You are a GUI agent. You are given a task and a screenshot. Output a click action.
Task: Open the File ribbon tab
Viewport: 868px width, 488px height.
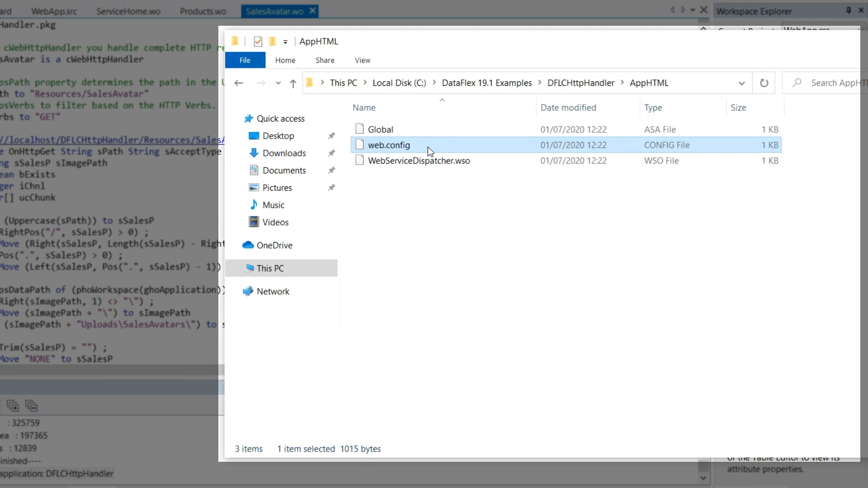(x=245, y=60)
